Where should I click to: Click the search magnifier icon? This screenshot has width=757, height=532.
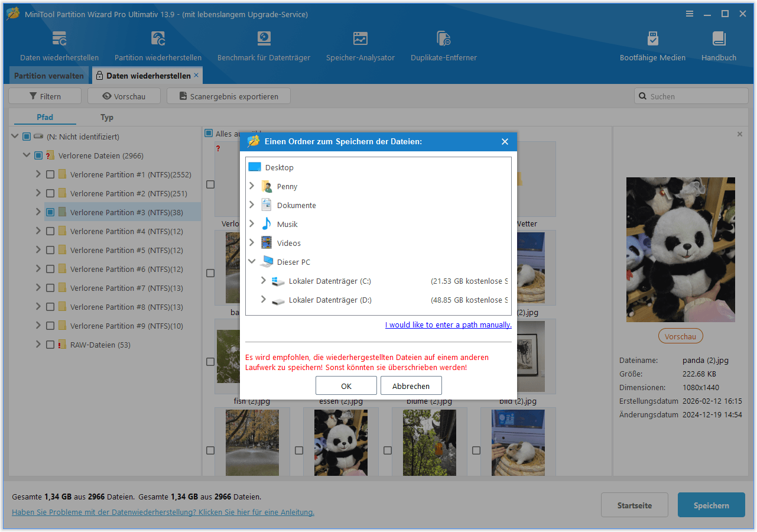642,96
